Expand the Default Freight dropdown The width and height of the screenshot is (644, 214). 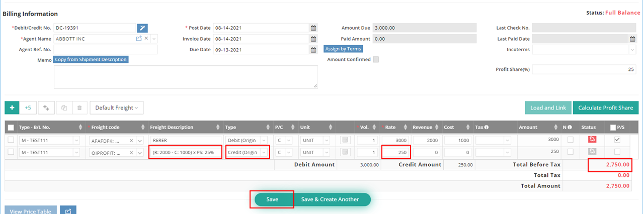pos(116,108)
